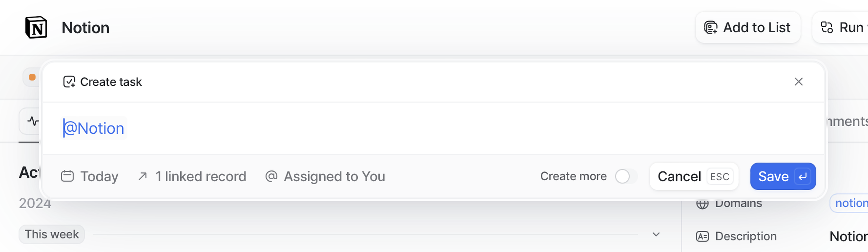Click the Description field icon
Image resolution: width=868 pixels, height=252 pixels.
pos(702,236)
